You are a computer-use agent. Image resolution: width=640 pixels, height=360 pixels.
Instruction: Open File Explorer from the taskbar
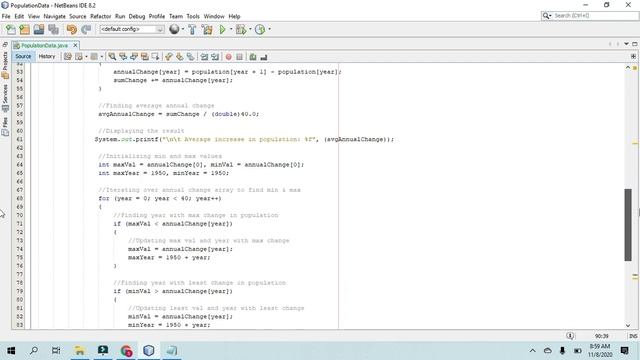pyautogui.click(x=80, y=351)
